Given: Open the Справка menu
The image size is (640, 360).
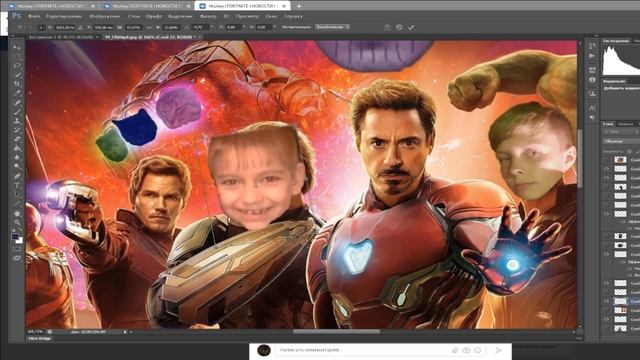Looking at the screenshot, I should [293, 16].
